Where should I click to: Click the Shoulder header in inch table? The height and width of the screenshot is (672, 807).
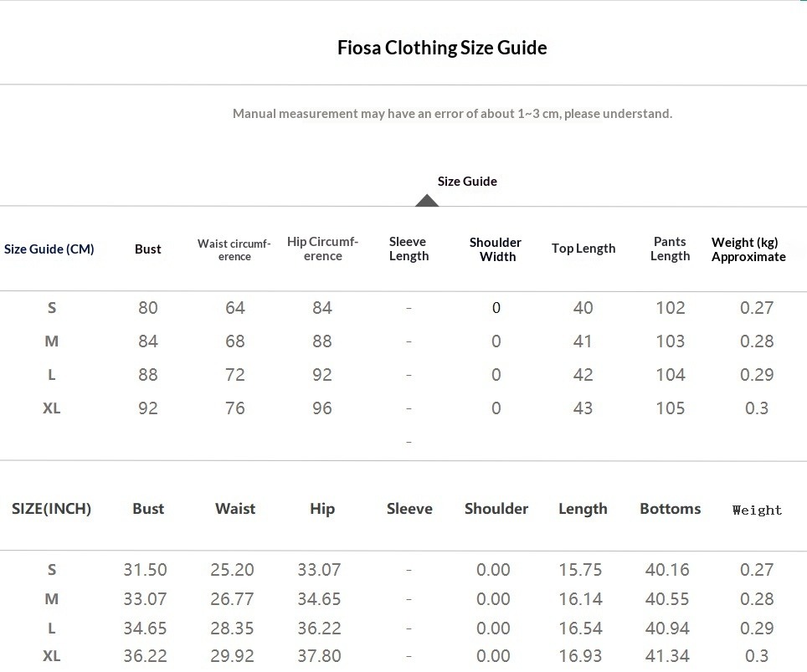496,508
